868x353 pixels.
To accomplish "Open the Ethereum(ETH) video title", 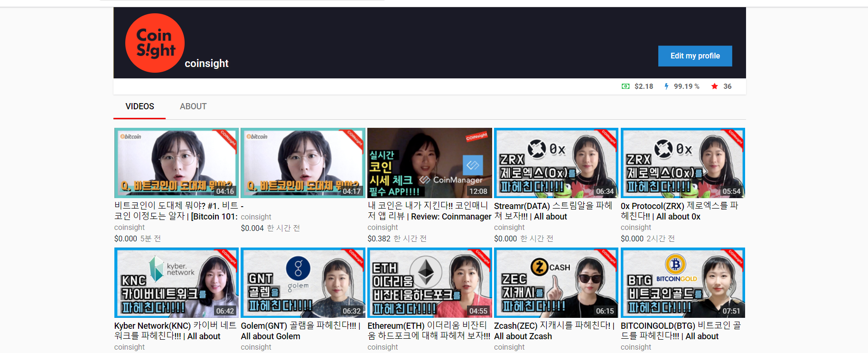I will point(429,331).
